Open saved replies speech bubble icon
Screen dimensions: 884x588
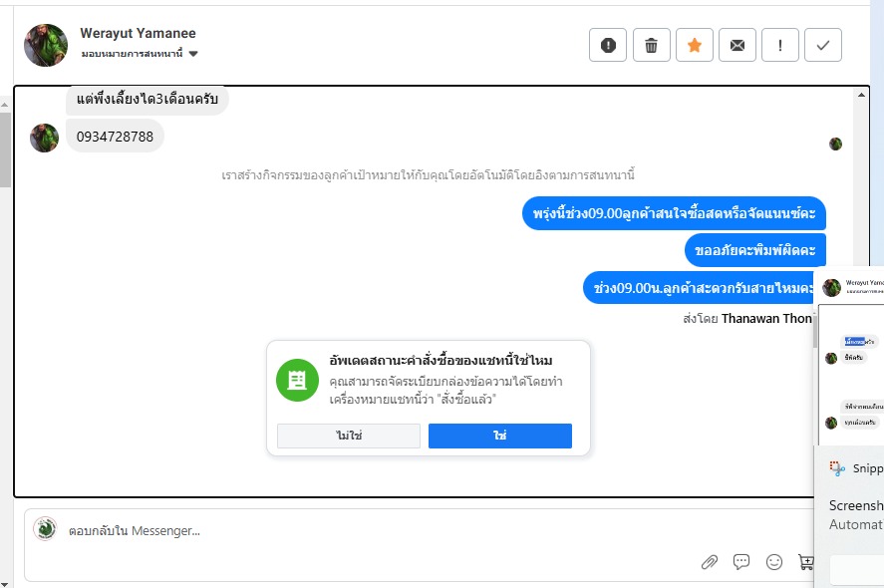(741, 562)
